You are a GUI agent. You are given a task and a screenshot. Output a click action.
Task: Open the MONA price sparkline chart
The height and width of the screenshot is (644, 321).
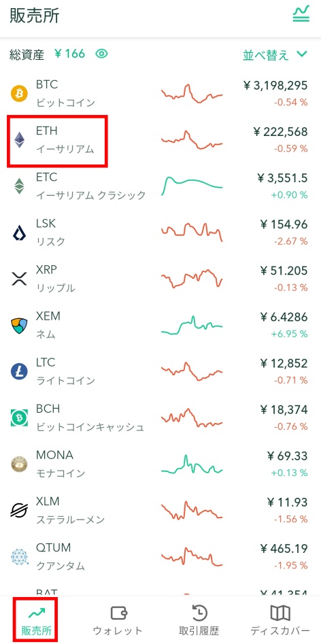(x=192, y=464)
